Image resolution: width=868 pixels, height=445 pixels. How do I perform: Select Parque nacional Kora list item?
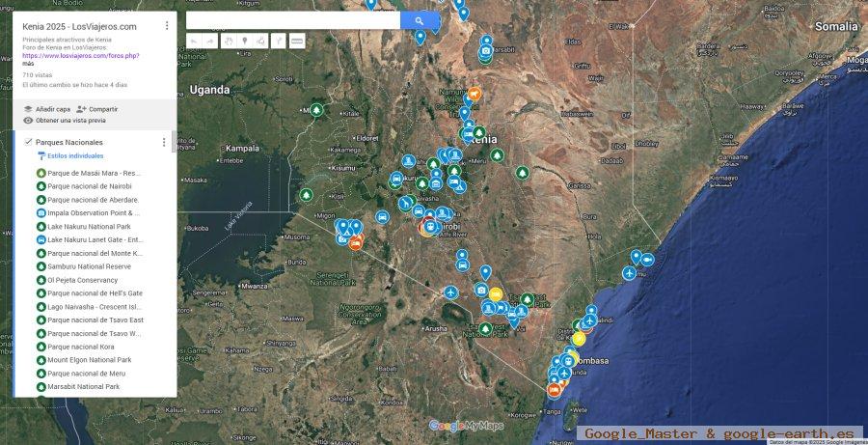pos(75,347)
